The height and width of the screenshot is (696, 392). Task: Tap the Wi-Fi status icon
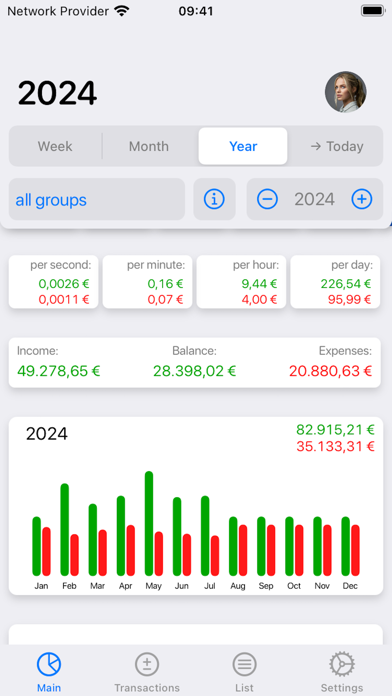[x=121, y=11]
